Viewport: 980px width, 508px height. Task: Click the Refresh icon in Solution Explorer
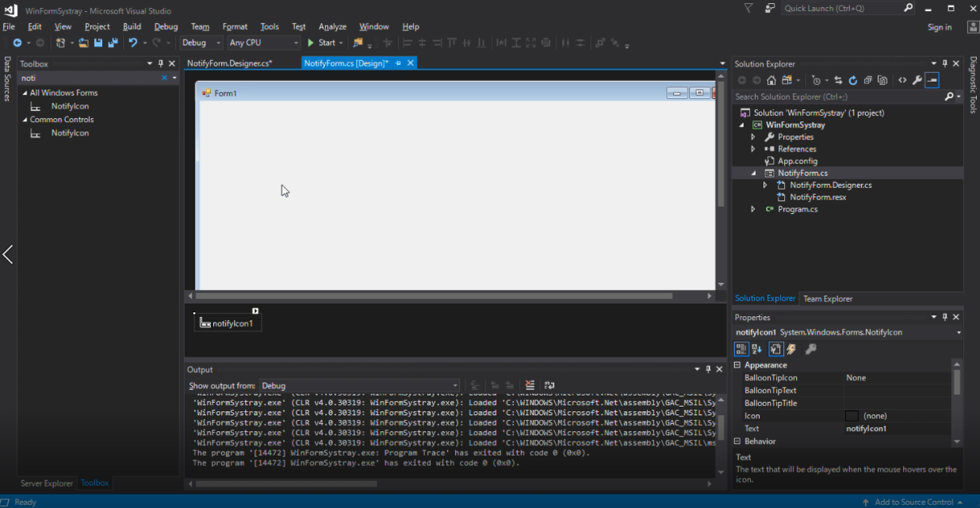[853, 80]
